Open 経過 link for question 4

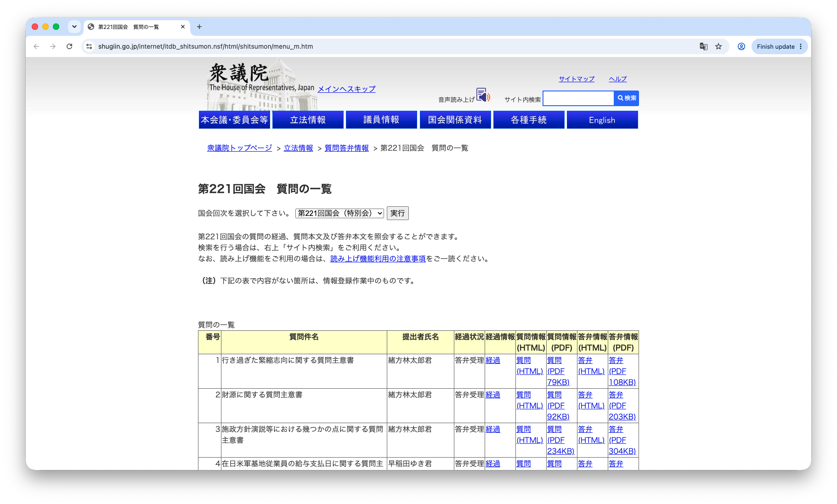[493, 464]
